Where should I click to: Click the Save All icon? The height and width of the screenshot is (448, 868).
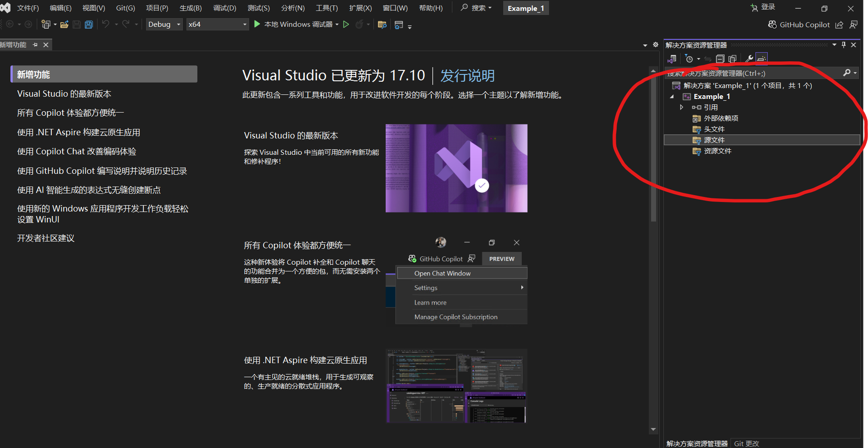point(89,25)
